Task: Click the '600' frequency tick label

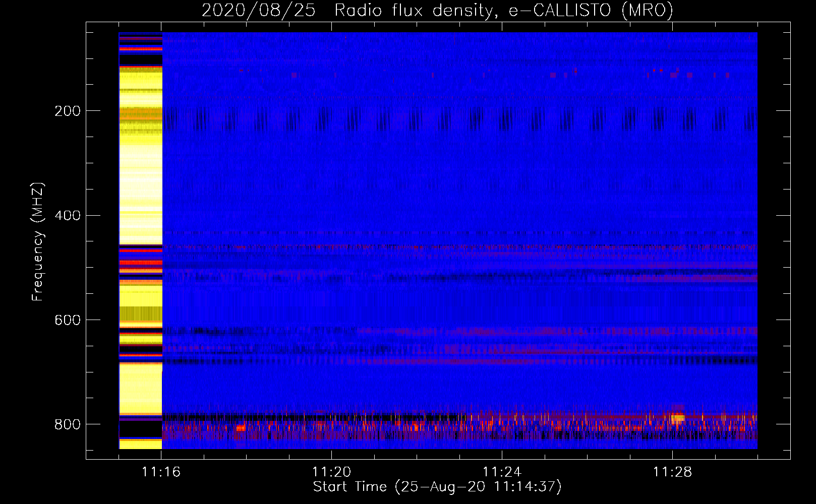Action: click(68, 320)
